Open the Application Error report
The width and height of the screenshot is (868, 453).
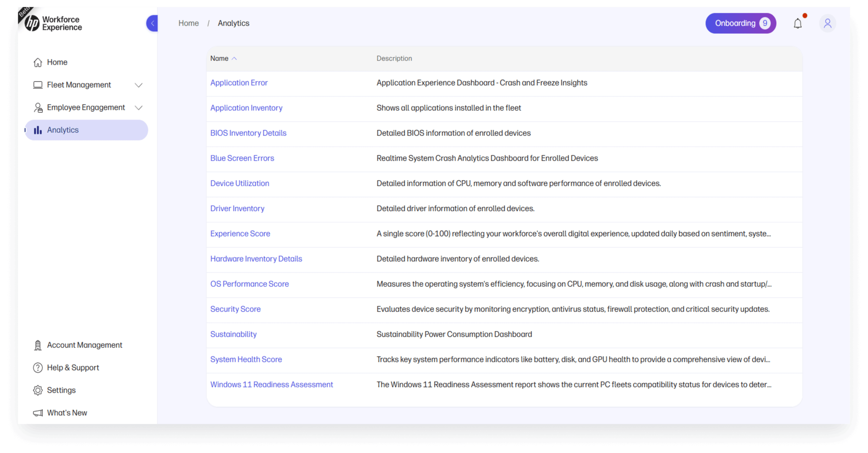239,83
